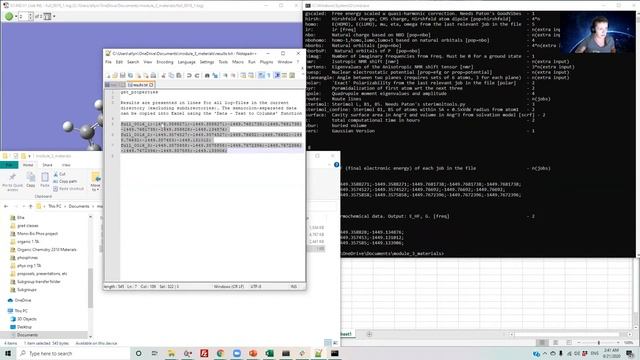The width and height of the screenshot is (640, 360).
Task: Switch to the View tab in File Explorer
Action: tap(66, 165)
